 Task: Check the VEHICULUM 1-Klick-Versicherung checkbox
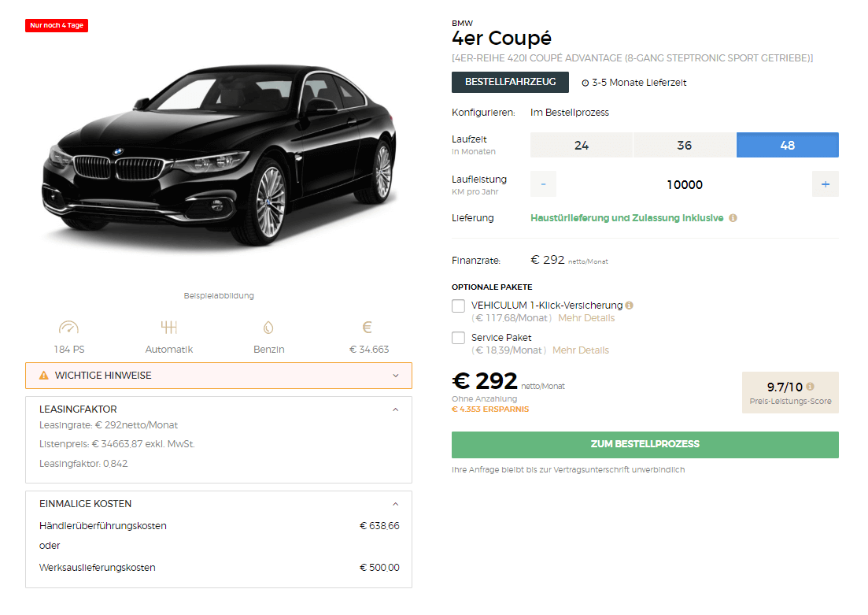coord(458,306)
